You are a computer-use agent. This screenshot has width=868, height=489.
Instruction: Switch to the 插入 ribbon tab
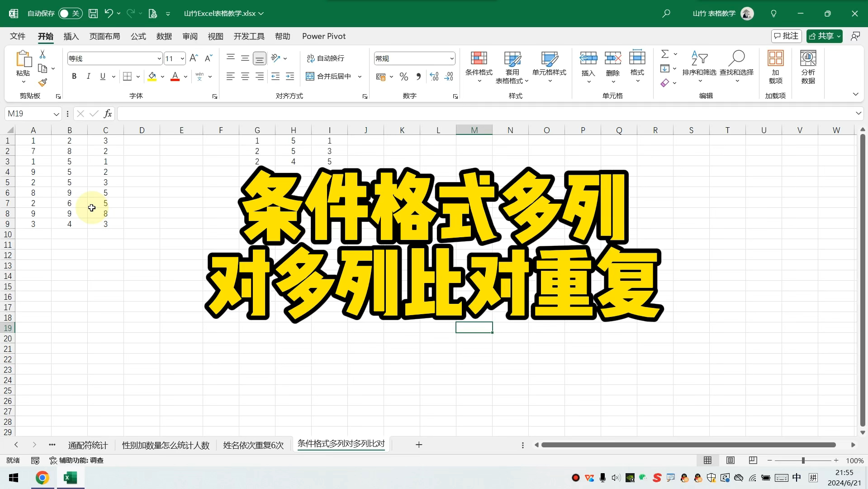pyautogui.click(x=71, y=36)
